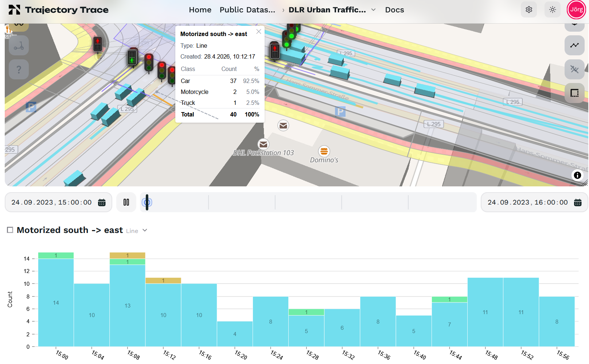Open the start date calendar picker

(102, 203)
